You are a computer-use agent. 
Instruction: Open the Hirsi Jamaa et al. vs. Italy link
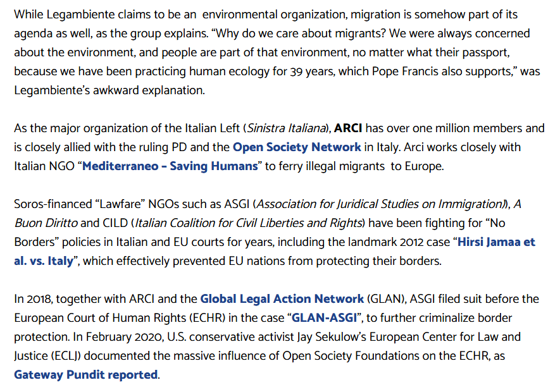[275, 252]
